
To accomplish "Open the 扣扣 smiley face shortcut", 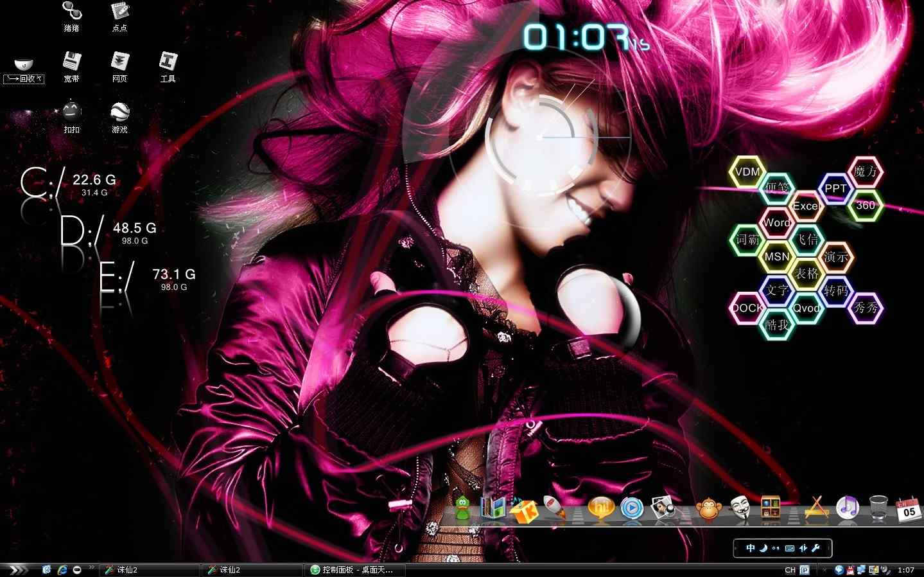I will [71, 118].
